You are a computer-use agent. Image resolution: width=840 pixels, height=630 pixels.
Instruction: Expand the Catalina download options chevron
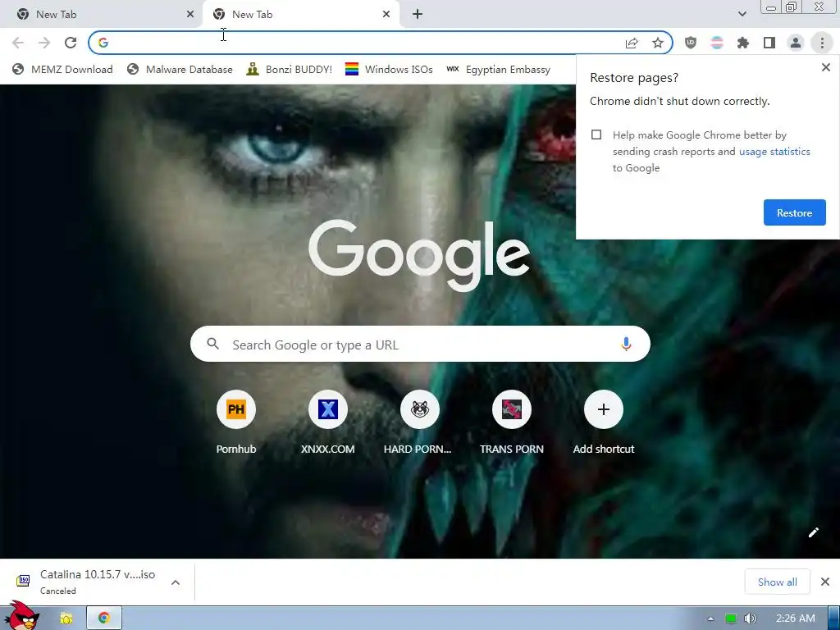tap(176, 582)
